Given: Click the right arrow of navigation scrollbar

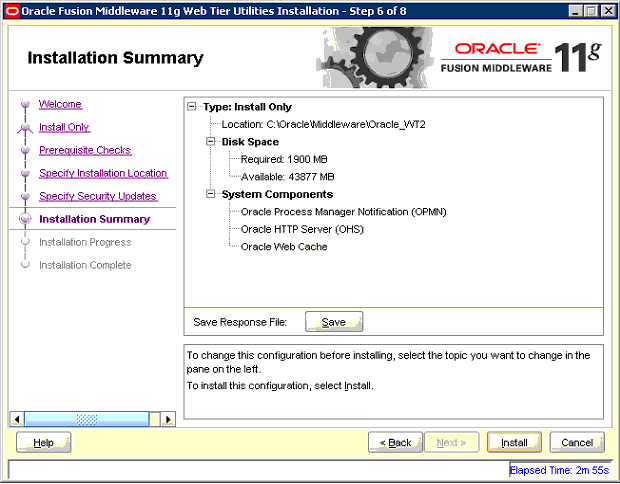Looking at the screenshot, I should 168,419.
